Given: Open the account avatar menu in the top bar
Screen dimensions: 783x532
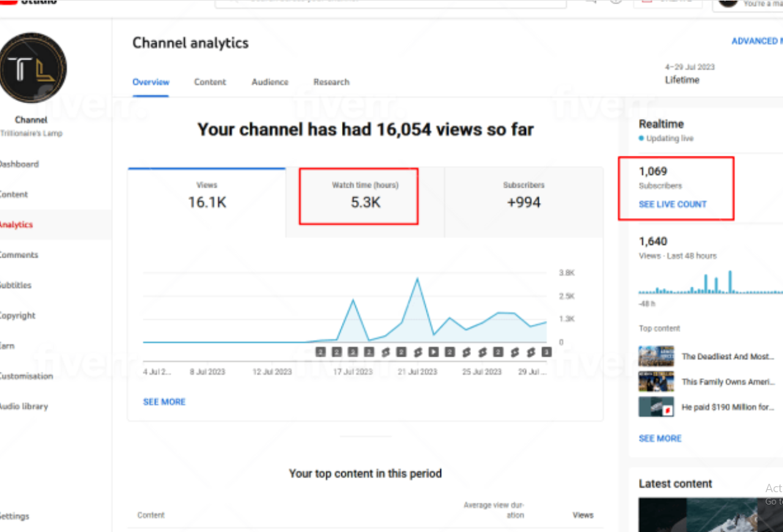Looking at the screenshot, I should click(728, 2).
